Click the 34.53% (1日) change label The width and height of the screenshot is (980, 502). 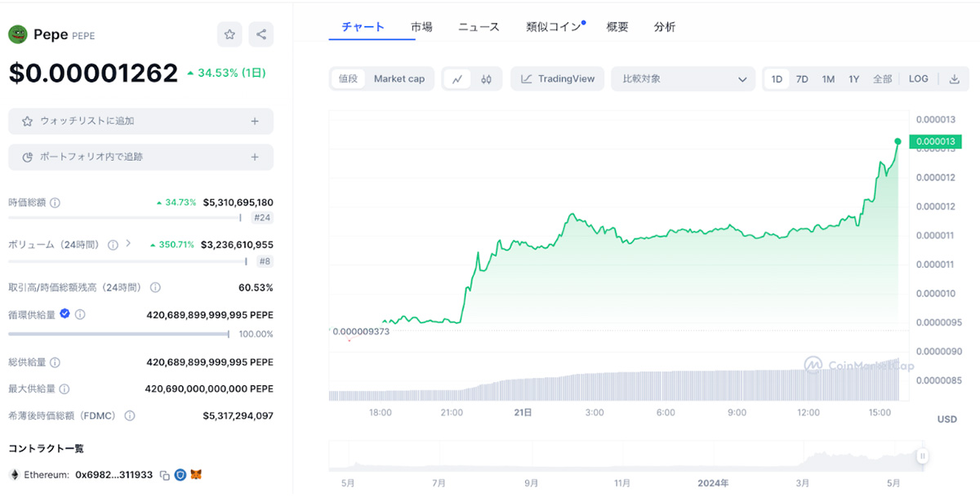coord(226,73)
